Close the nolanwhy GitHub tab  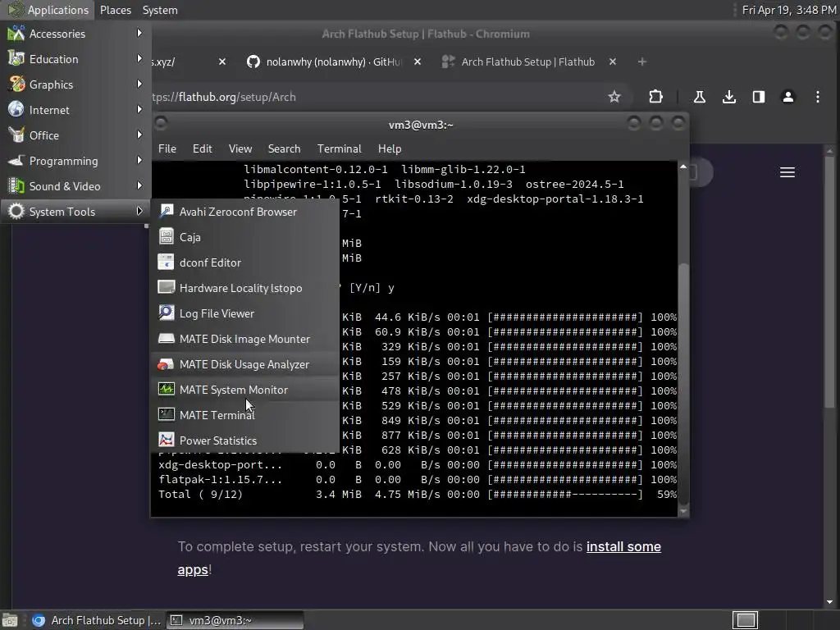(418, 62)
